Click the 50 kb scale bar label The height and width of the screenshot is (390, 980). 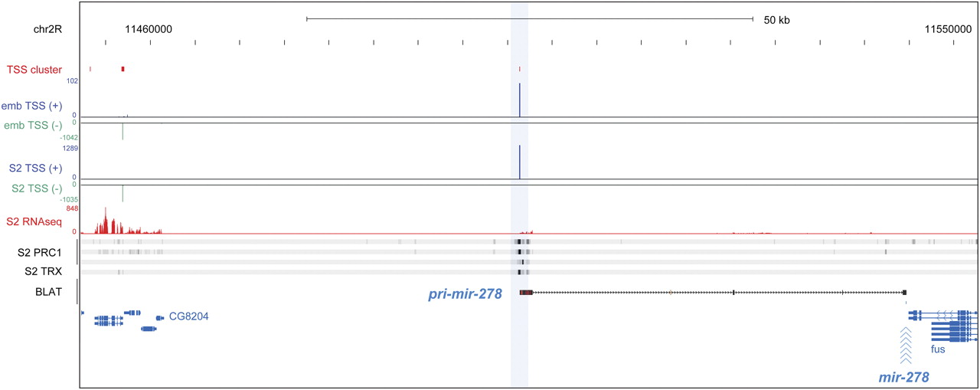click(776, 20)
